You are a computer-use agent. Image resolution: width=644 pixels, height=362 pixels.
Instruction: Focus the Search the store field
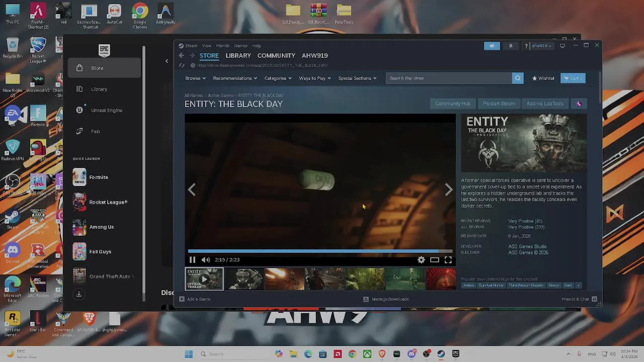click(x=449, y=78)
